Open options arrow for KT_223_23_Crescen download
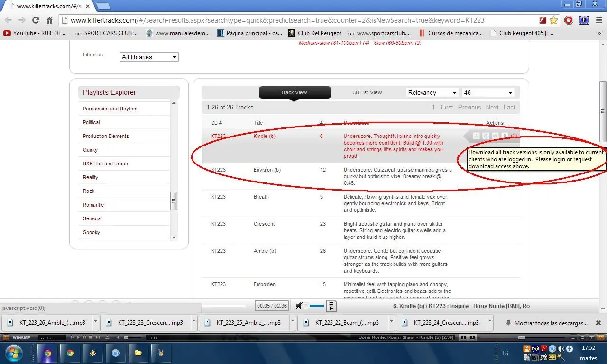This screenshot has height=364, width=607. click(194, 322)
